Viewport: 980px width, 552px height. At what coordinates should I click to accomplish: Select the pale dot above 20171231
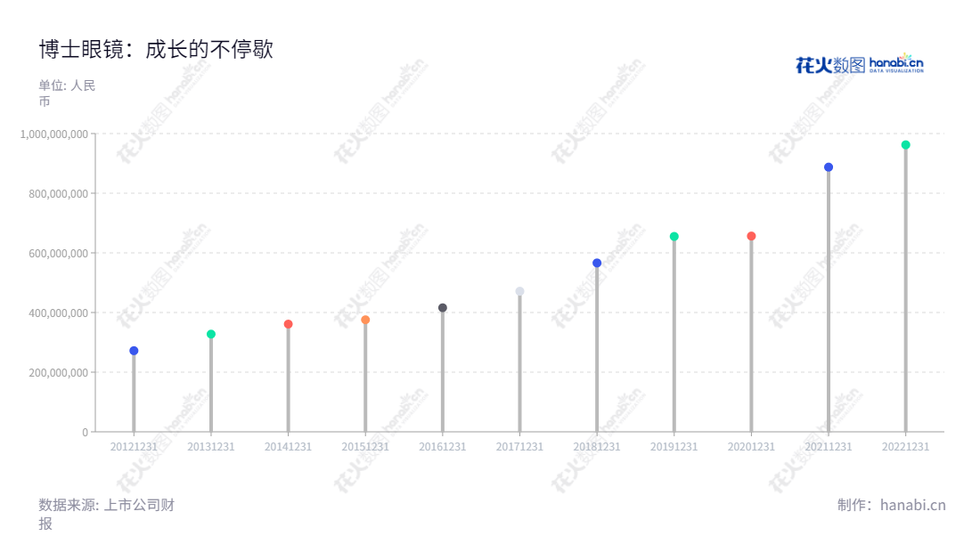click(519, 291)
